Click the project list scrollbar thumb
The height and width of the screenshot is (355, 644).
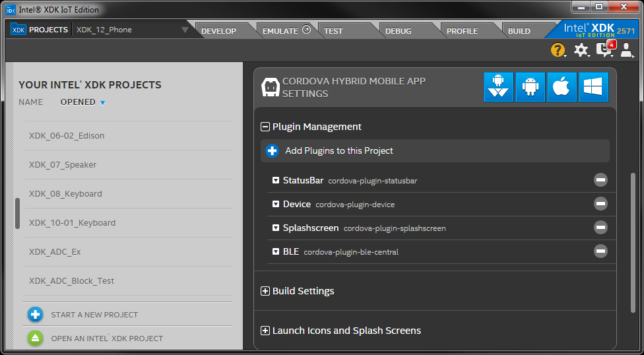point(17,213)
